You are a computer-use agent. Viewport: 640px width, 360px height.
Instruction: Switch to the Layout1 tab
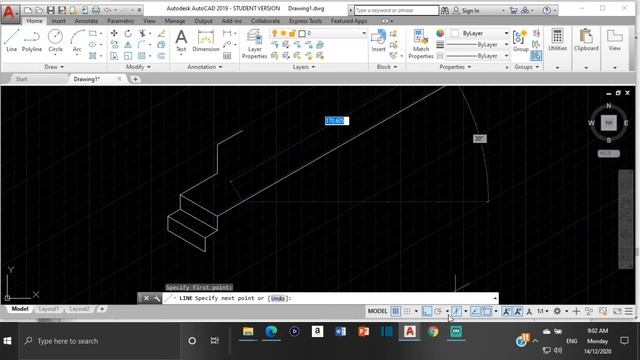pos(49,309)
